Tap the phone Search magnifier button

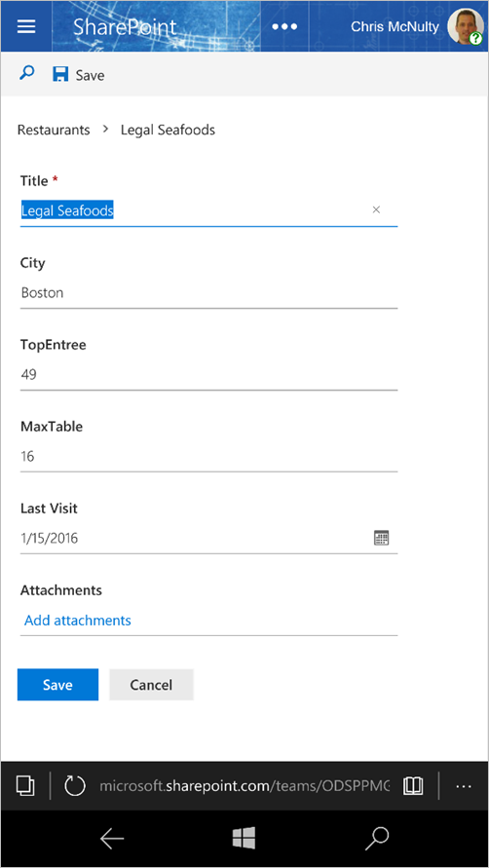[377, 839]
